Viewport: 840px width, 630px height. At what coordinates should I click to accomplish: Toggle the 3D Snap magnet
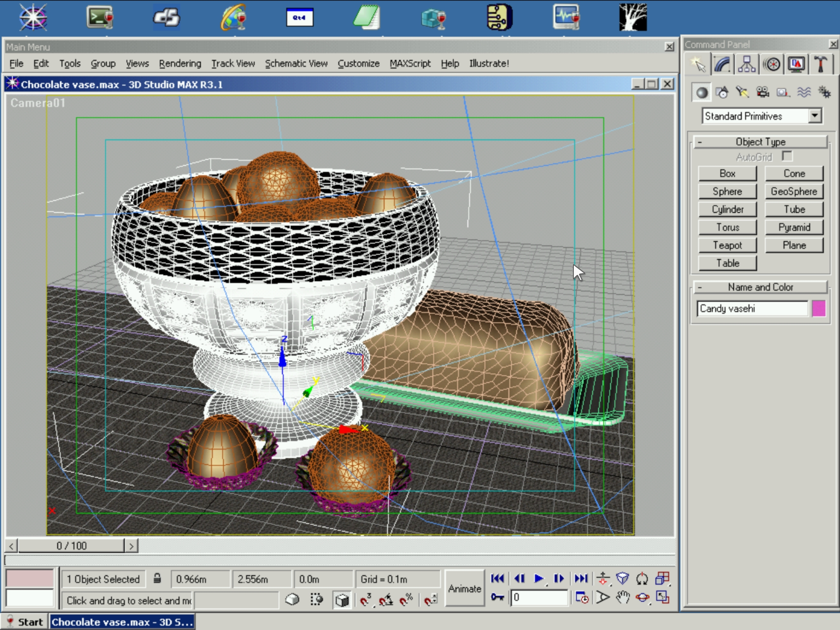(365, 600)
